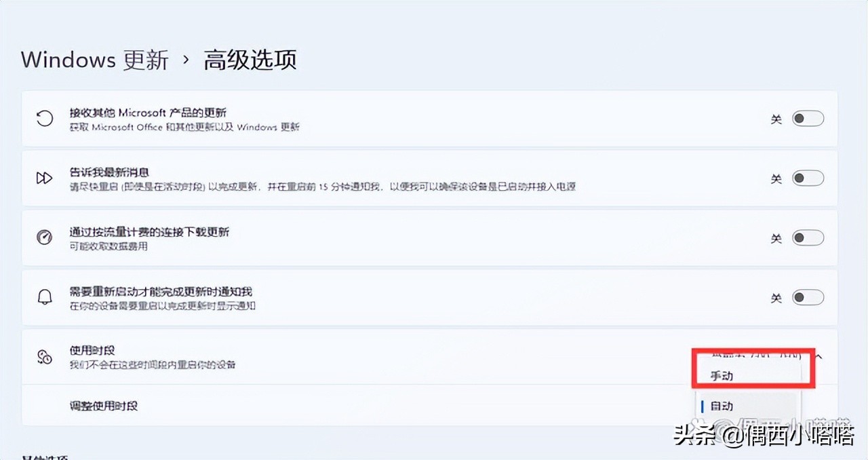Screen dimensions: 868x460
Task: Click the notification icon next to 告诉我最新消息
Action: point(44,178)
